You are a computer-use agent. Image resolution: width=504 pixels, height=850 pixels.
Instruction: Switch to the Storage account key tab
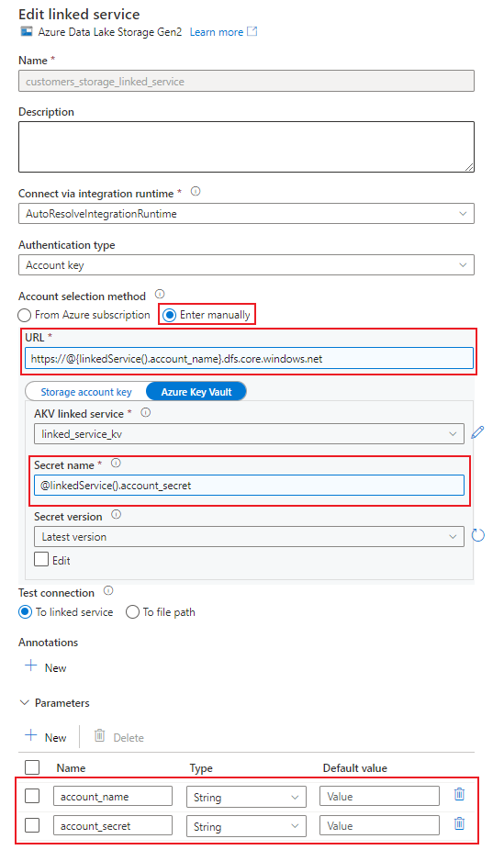[86, 392]
